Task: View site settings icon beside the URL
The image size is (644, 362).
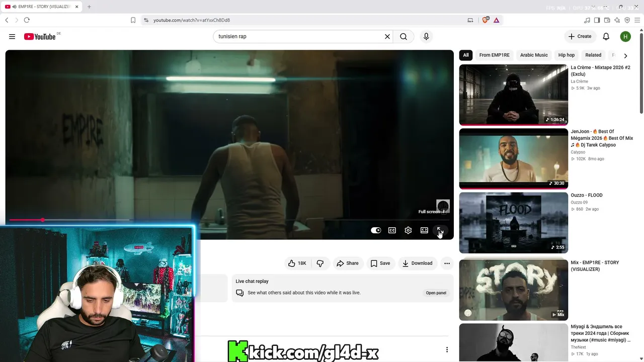Action: [x=146, y=20]
